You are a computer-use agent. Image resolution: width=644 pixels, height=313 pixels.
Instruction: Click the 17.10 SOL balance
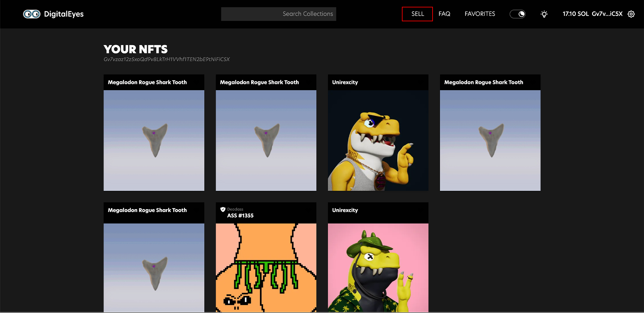click(576, 14)
